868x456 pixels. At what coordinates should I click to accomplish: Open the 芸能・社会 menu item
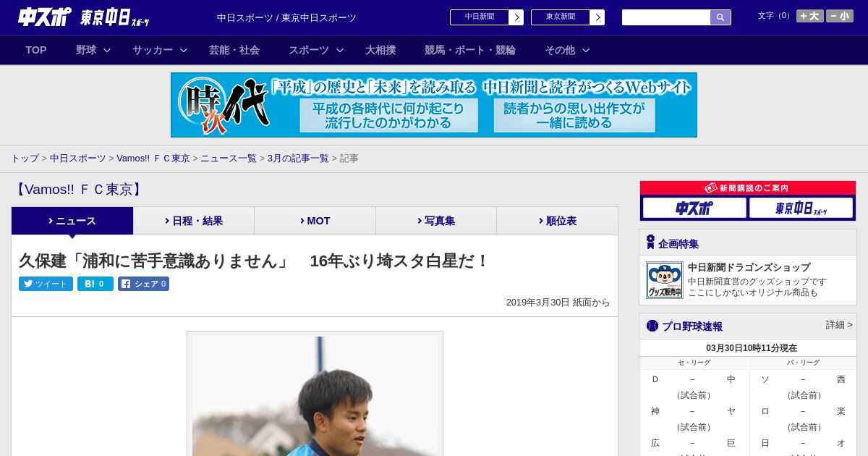point(234,50)
